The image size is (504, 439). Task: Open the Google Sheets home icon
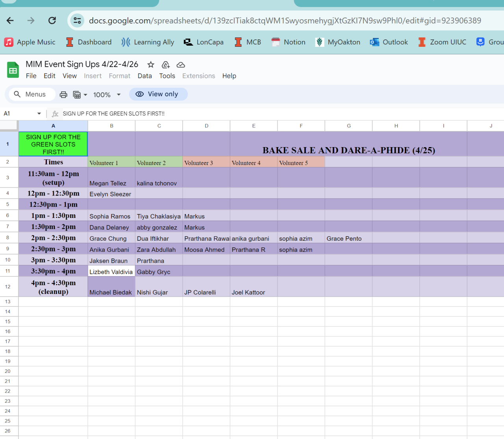pos(13,70)
